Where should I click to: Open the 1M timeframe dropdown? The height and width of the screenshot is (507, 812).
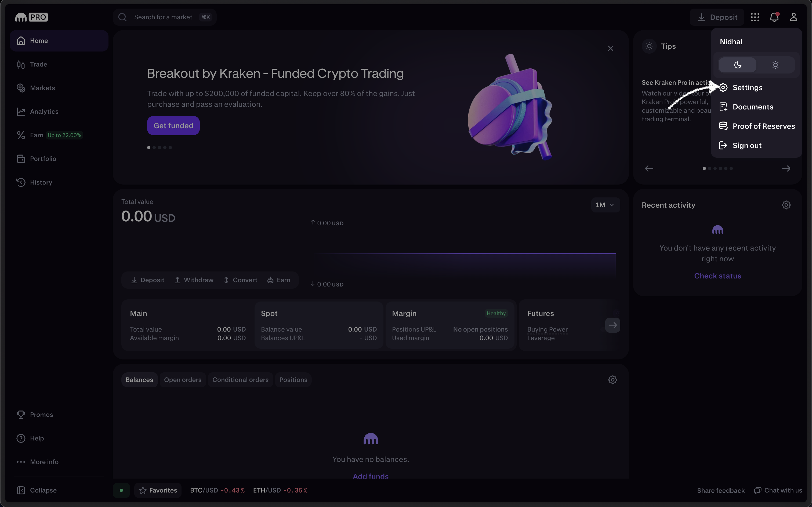click(x=605, y=205)
